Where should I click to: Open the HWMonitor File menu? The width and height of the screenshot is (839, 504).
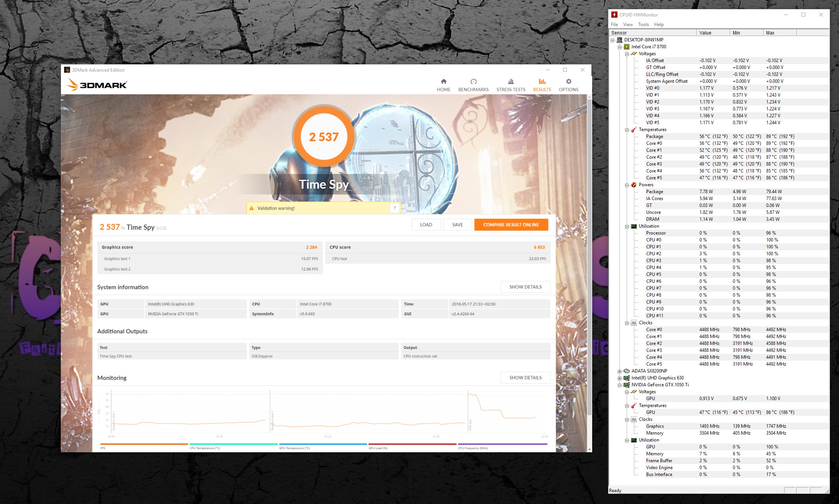point(614,25)
